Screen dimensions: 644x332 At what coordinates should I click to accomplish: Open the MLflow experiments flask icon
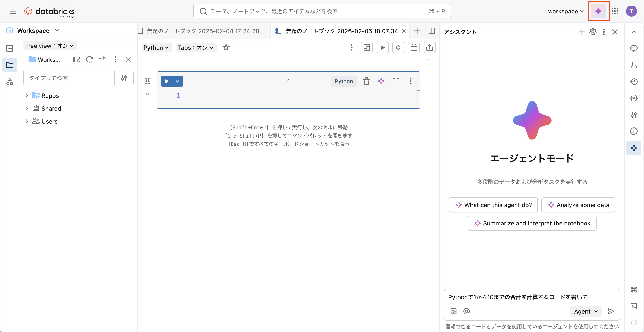(x=634, y=65)
